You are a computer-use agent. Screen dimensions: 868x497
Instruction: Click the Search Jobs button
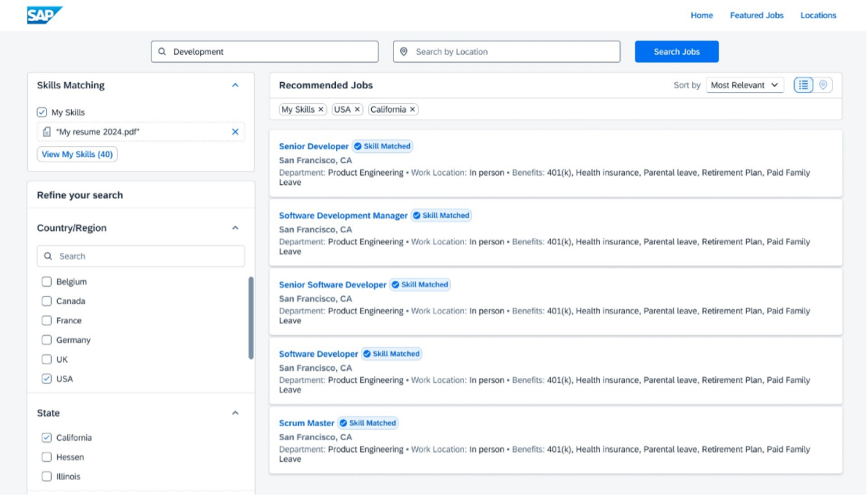[x=678, y=52]
